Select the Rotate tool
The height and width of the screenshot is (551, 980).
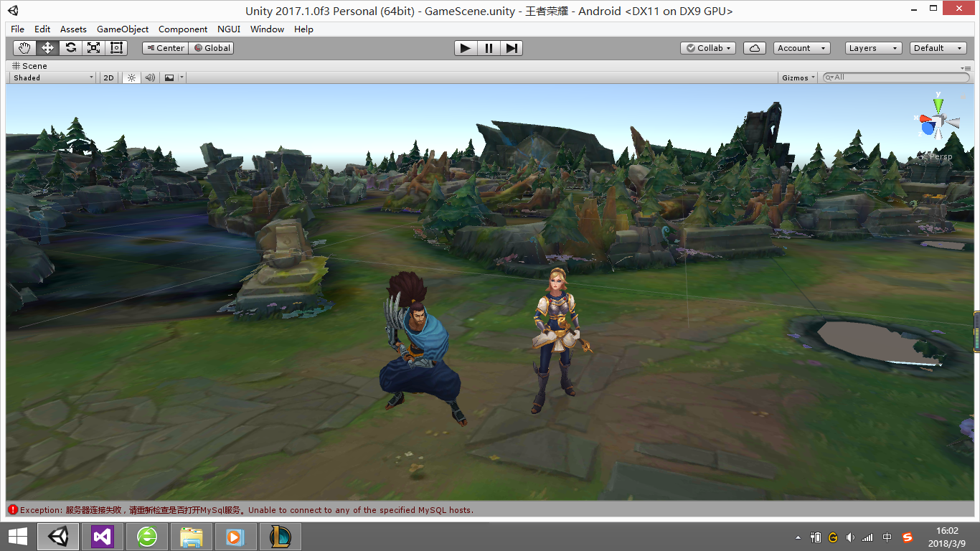70,48
